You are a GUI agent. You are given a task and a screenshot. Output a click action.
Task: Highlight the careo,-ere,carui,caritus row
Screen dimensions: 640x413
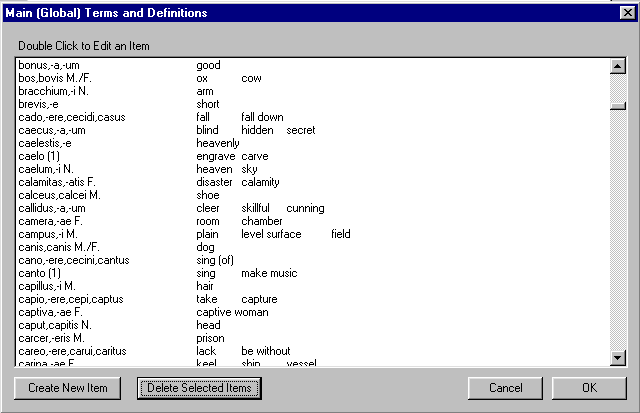pos(78,351)
